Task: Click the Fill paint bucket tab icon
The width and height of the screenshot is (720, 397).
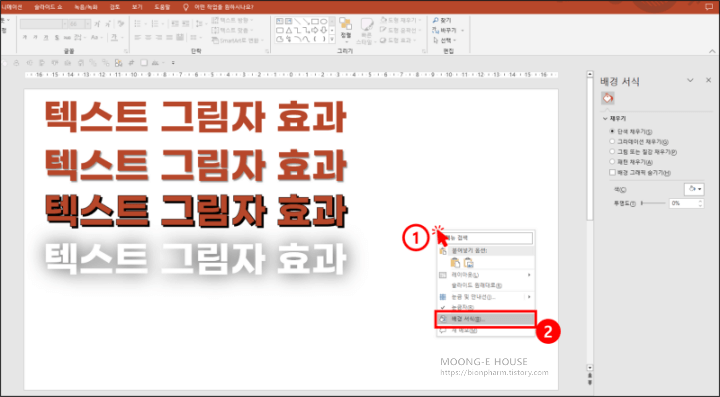Action: pyautogui.click(x=608, y=98)
